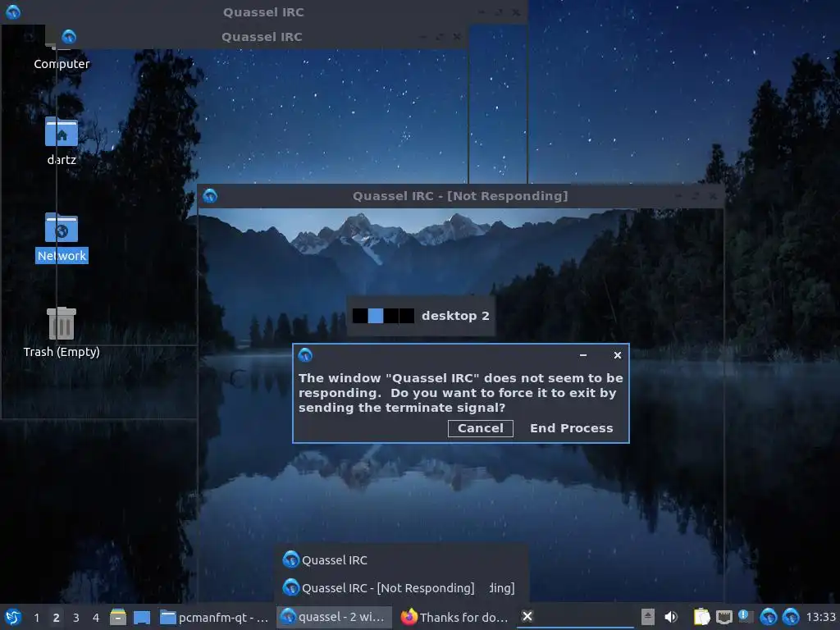This screenshot has width=840, height=630.
Task: Click the Quassel IRC - [Not Responding] title bar
Action: (460, 196)
